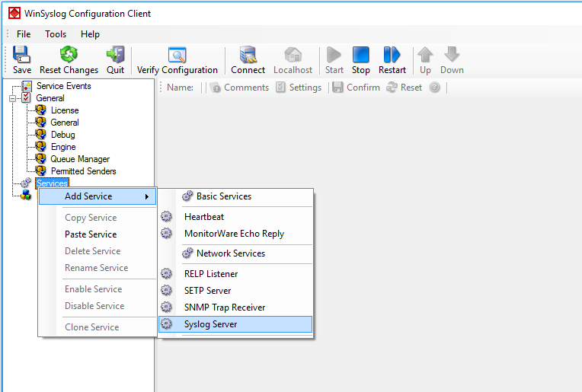Open the Add Service submenu arrow
Screen dimensions: 582x392
pyautogui.click(x=147, y=196)
